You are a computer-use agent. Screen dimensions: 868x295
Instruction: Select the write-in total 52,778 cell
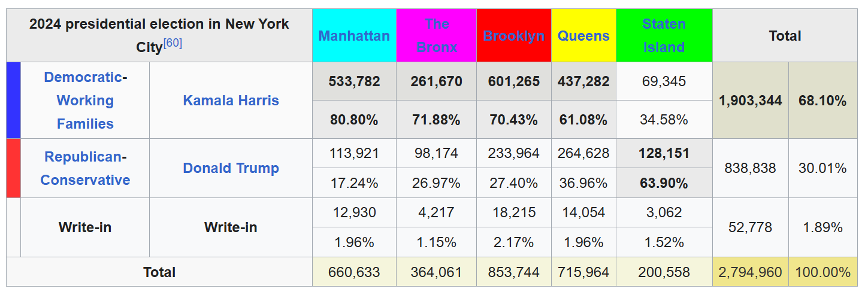(x=750, y=227)
